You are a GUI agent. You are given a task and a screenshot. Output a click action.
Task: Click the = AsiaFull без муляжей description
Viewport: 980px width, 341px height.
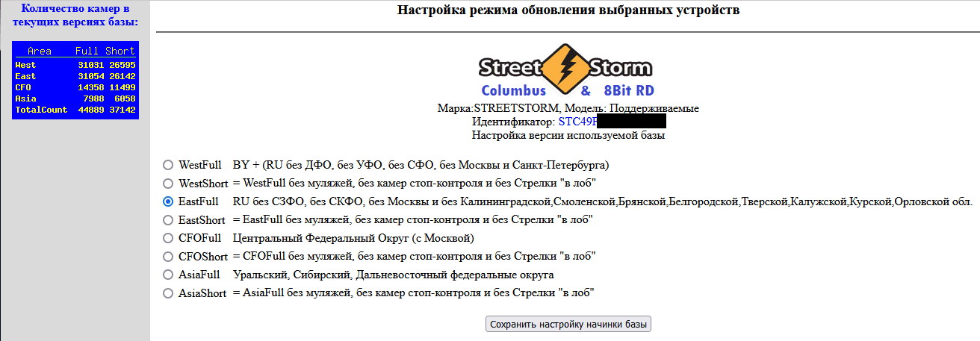(413, 293)
